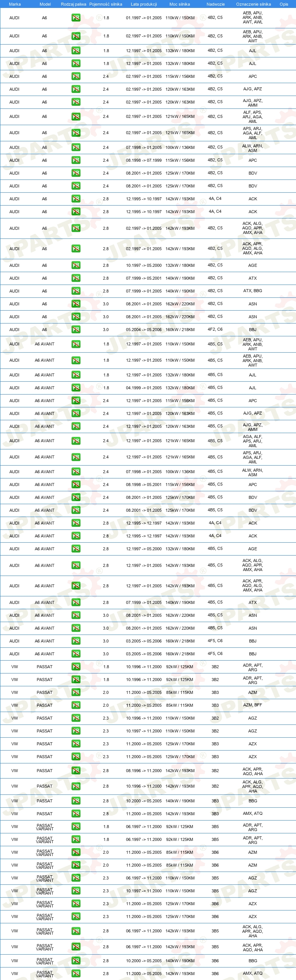Click fuel icon in PASSAT VARIANT 3B6 BBG row

[x=76, y=961]
